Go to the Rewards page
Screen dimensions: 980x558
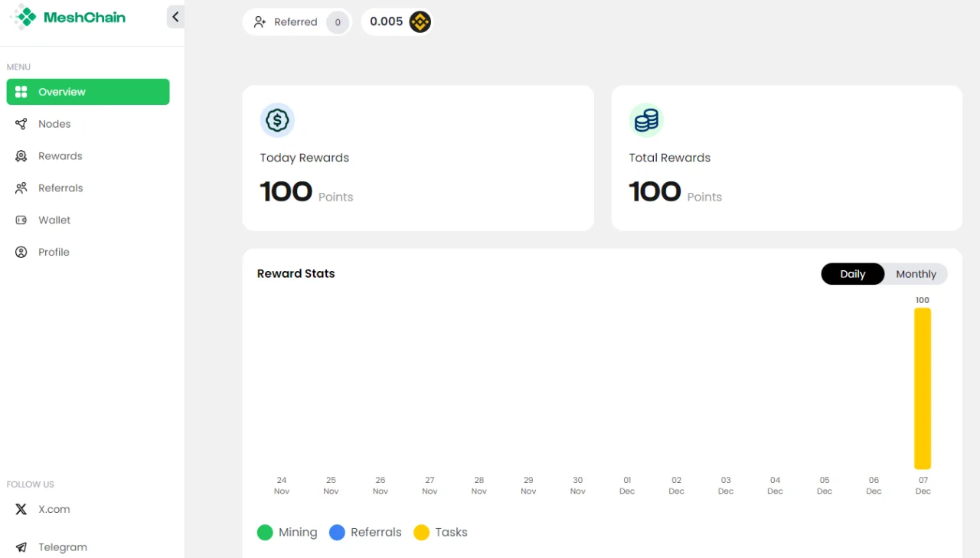tap(88, 156)
